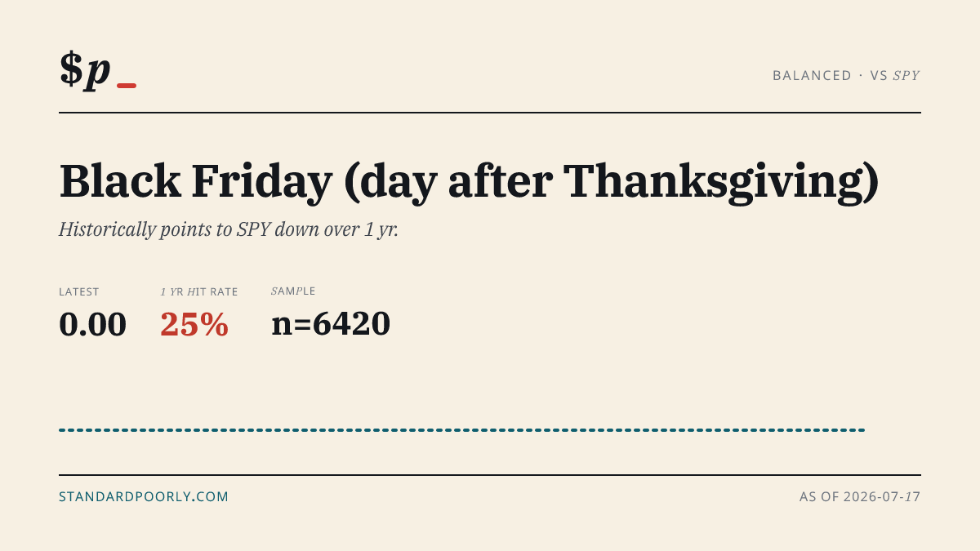This screenshot has width=980, height=551.
Task: Select the 0.00 latest value
Action: click(x=92, y=324)
